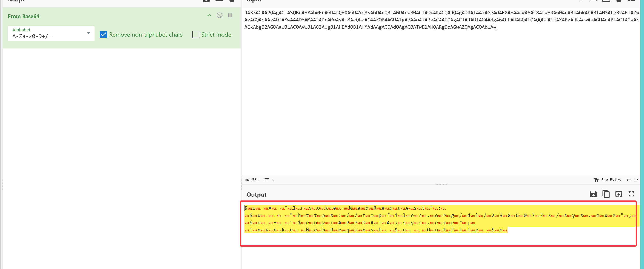Collapse the From Base64 operation
This screenshot has height=269, width=644.
(x=209, y=15)
